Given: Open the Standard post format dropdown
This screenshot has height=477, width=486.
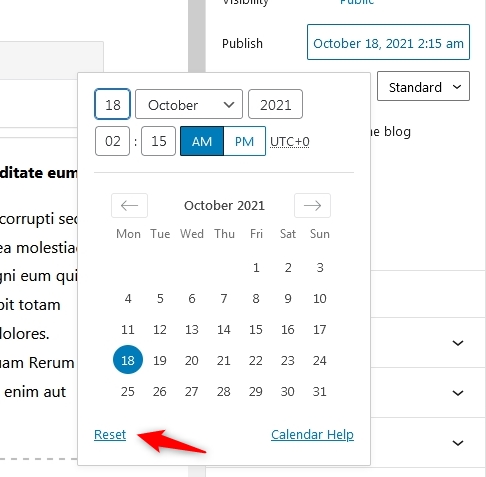Looking at the screenshot, I should (x=423, y=86).
